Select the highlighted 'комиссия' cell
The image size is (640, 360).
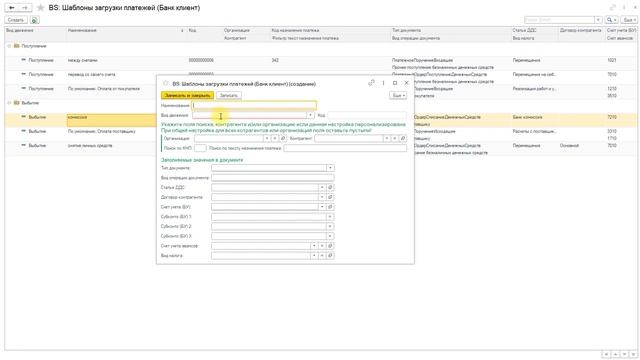(111, 120)
